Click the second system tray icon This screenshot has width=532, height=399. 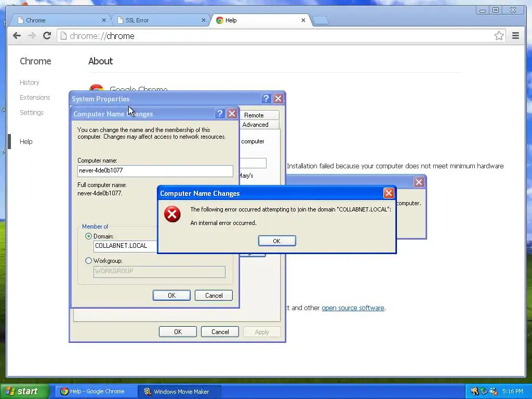[x=484, y=392]
